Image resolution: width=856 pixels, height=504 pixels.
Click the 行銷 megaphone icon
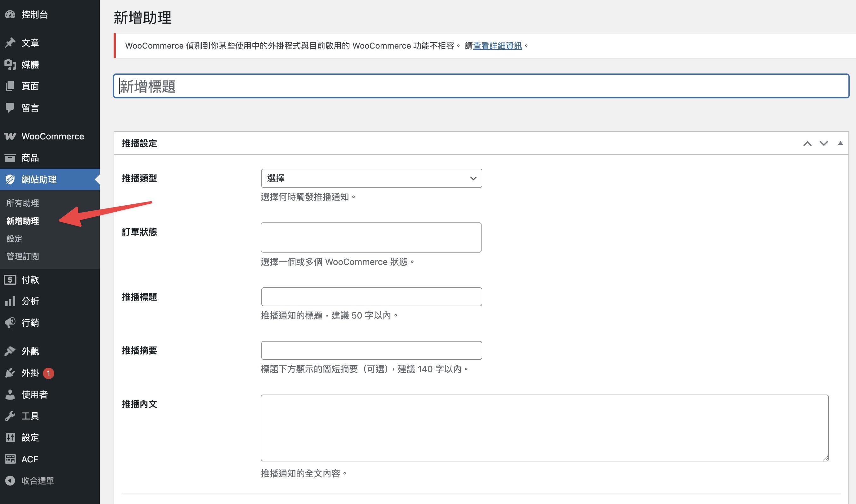pyautogui.click(x=10, y=322)
